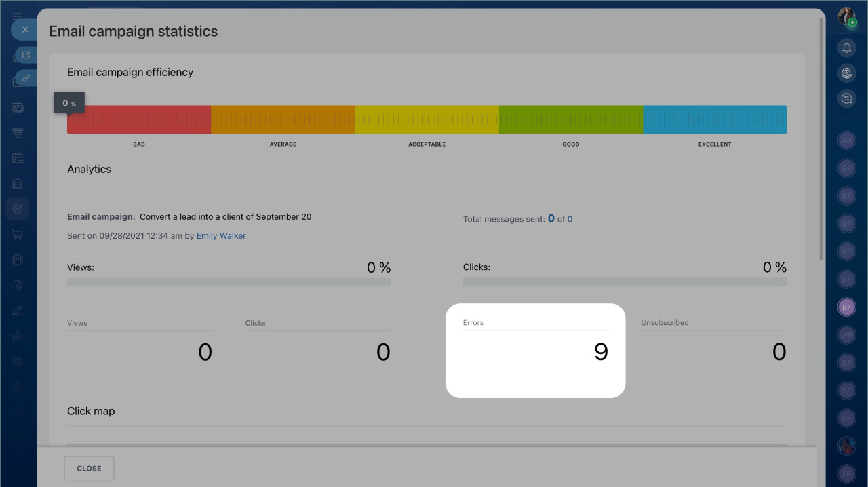
Task: Open the calendar icon in left sidebar
Action: click(x=18, y=158)
